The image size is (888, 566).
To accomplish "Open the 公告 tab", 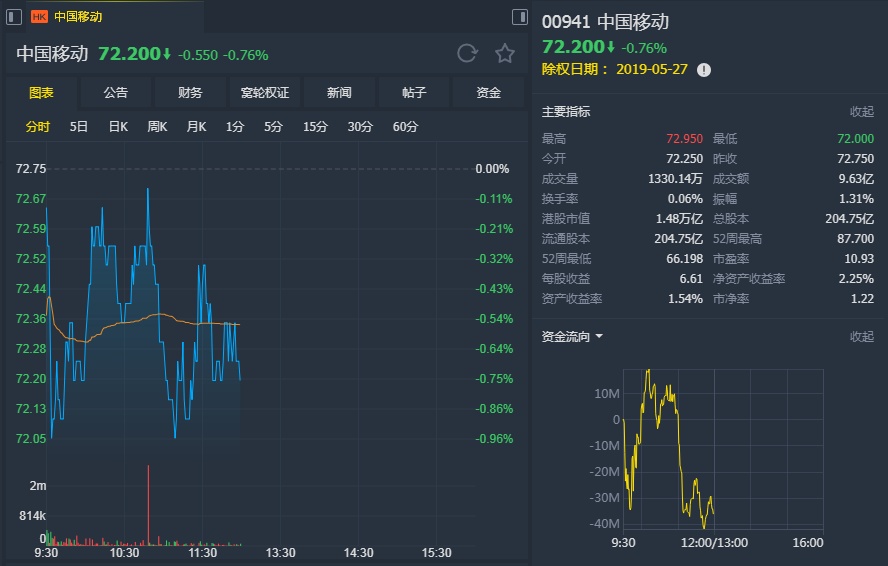I will (116, 93).
